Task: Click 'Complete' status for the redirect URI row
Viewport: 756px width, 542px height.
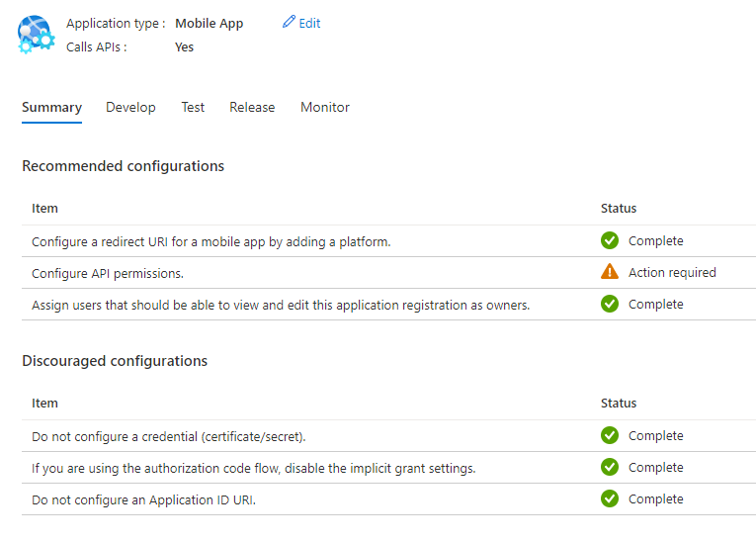Action: pos(656,241)
